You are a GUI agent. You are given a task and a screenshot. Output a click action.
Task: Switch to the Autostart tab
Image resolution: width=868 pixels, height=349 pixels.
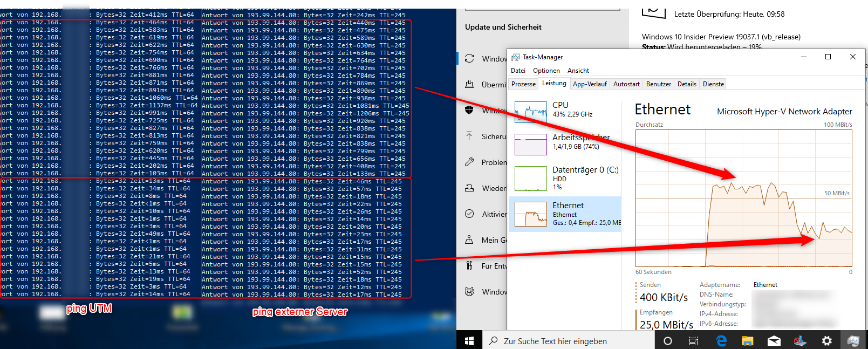[x=626, y=84]
